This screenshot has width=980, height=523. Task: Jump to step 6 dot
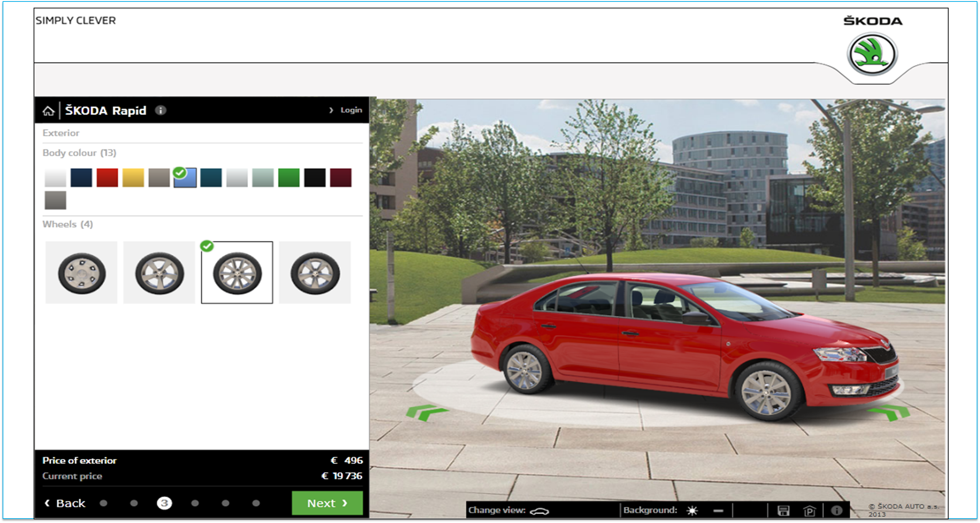coord(256,503)
